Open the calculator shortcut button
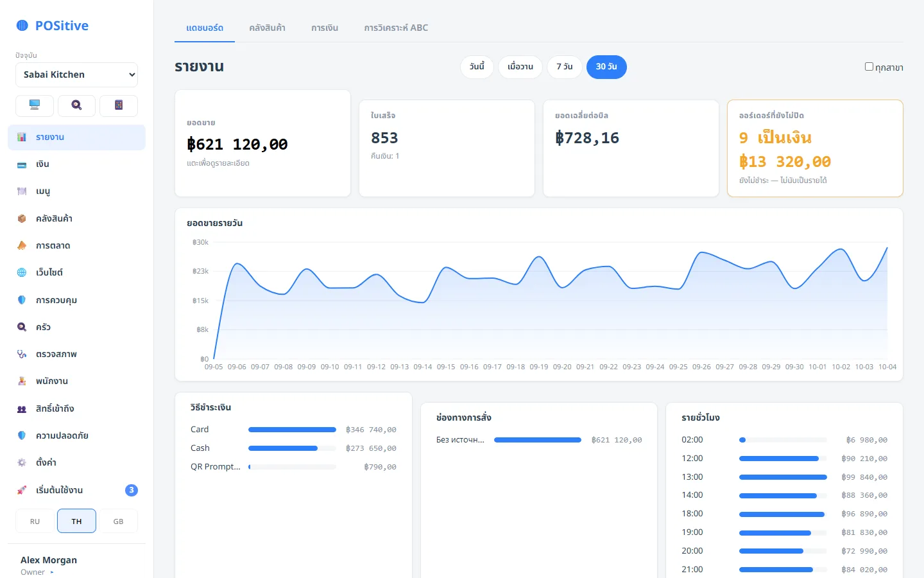The height and width of the screenshot is (578, 924). tap(119, 105)
